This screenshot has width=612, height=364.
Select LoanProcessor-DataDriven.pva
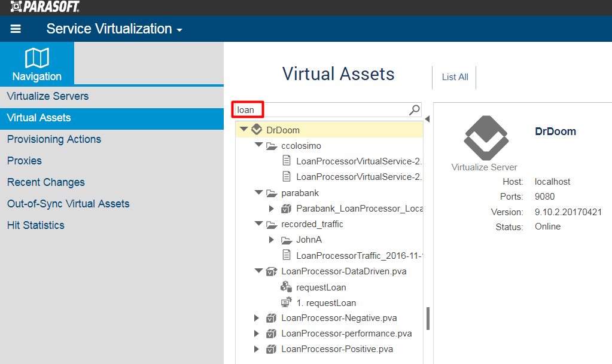point(344,271)
